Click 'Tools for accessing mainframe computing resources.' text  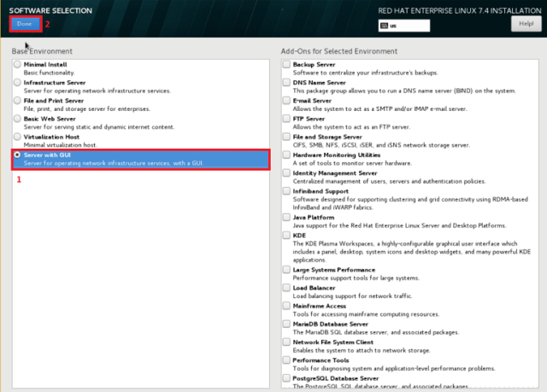[x=367, y=314]
